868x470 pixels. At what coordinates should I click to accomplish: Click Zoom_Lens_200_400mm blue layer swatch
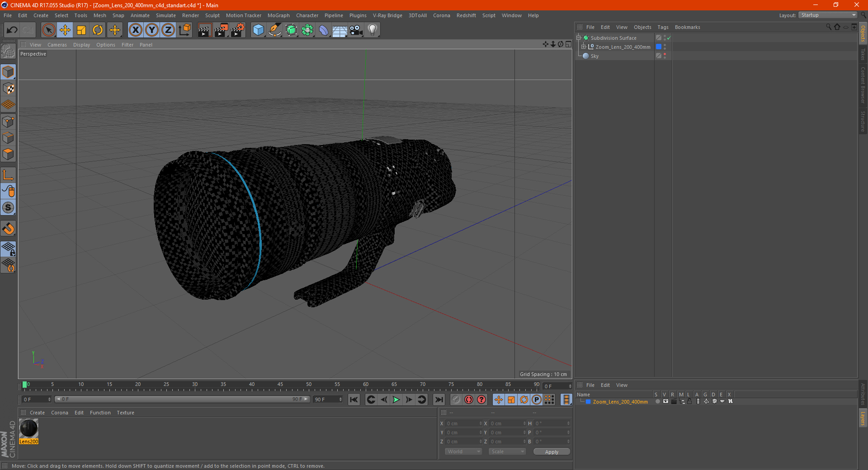[659, 47]
